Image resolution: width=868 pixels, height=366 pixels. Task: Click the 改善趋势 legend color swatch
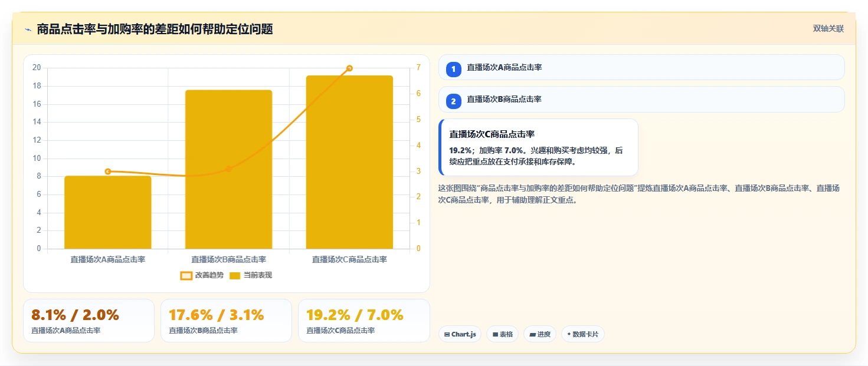coord(186,275)
